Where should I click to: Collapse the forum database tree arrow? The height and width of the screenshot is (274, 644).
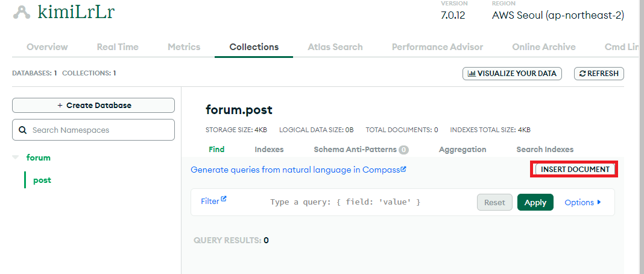pos(16,158)
